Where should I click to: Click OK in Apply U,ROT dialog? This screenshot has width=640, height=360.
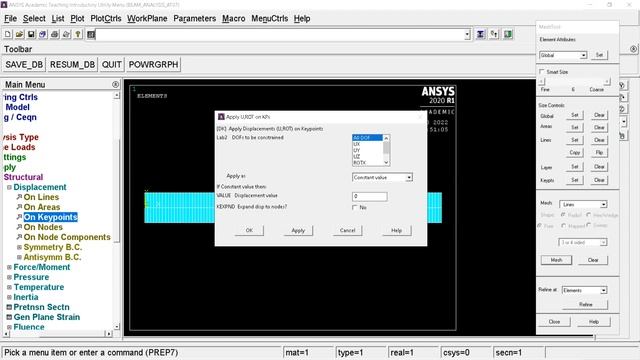pos(249,230)
